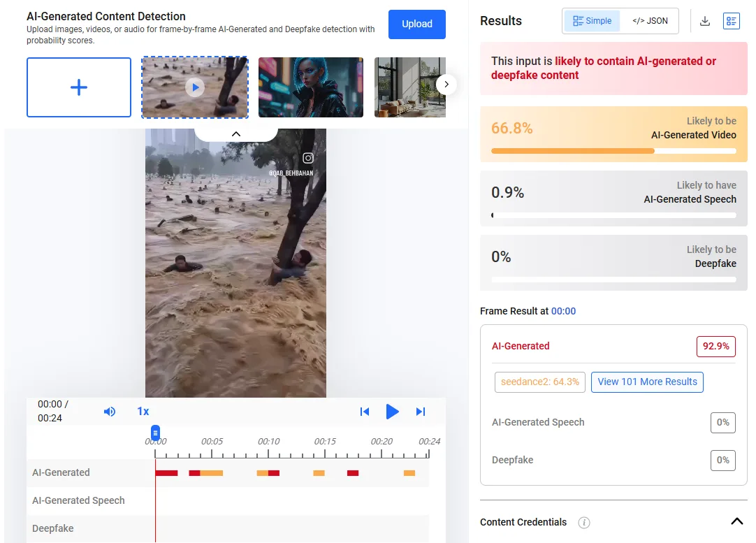Click Content Credentials info icon

(584, 522)
